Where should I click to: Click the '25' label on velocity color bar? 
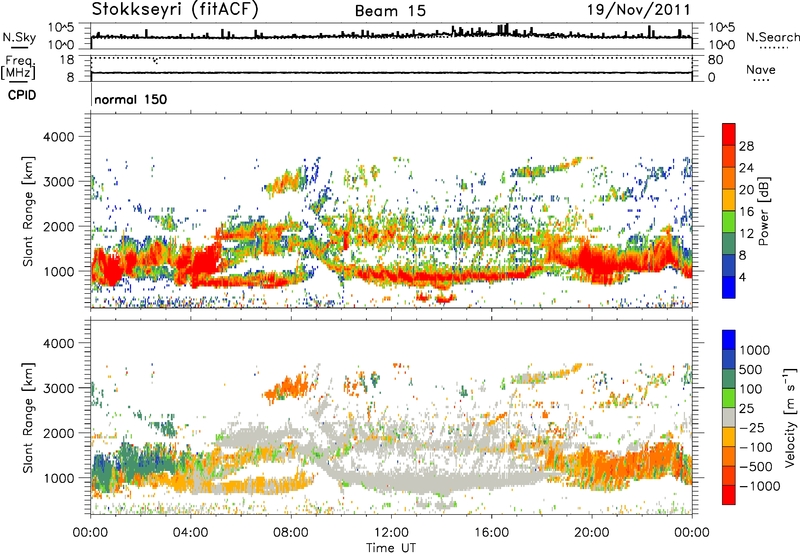pos(747,408)
